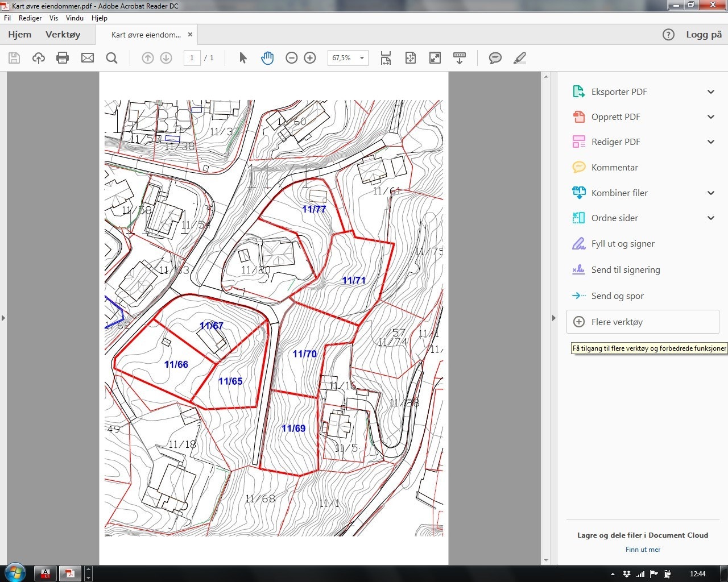Open Send og spor tool

coord(618,296)
